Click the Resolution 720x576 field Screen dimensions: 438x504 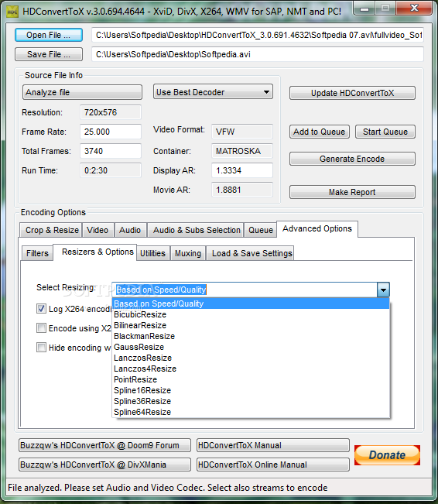point(111,112)
